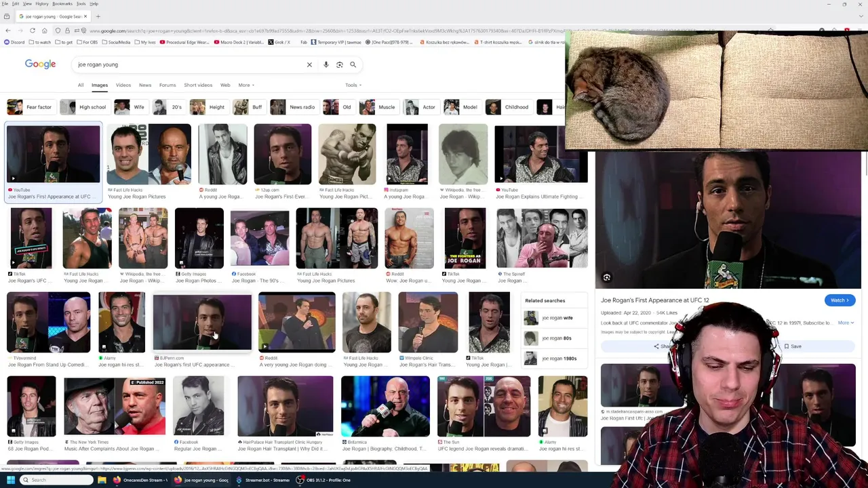Click in the Google search input field
The height and width of the screenshot is (488, 868).
[190, 64]
